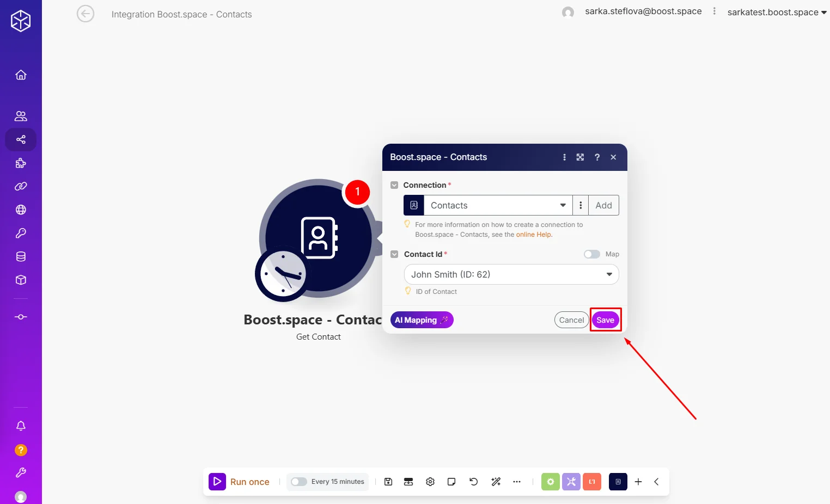Click the purple Tools button
830x504 pixels.
pos(571,482)
